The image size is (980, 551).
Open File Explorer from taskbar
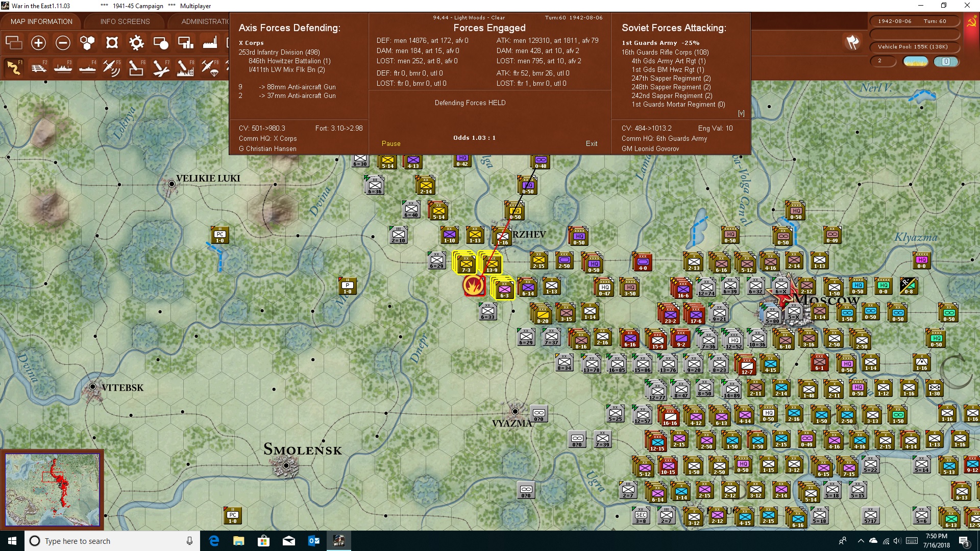239,541
